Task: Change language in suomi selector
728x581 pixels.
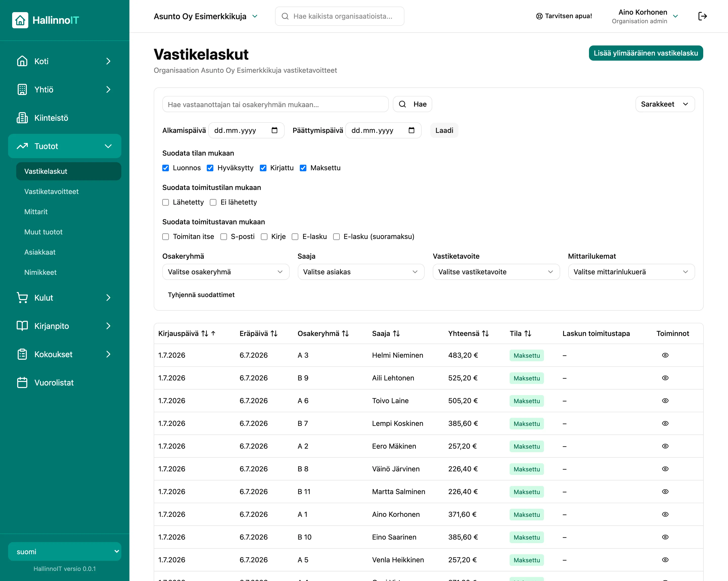Action: [x=65, y=552]
